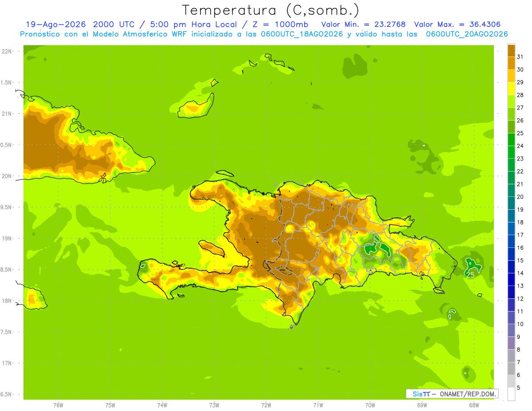The height and width of the screenshot is (411, 532).
Task: Pick the blue colorbar swatch between 15 and 16
Action: [x=511, y=254]
